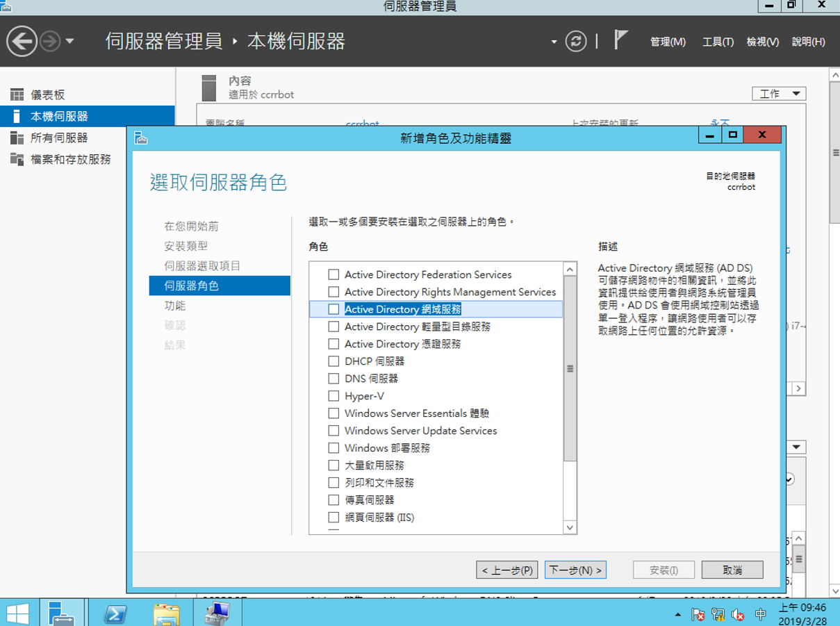The height and width of the screenshot is (626, 840).
Task: Click the wizard icon in the dialog title bar
Action: (x=141, y=138)
